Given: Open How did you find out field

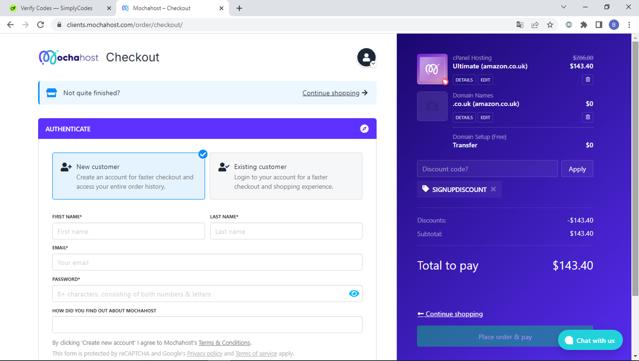Looking at the screenshot, I should tap(207, 325).
